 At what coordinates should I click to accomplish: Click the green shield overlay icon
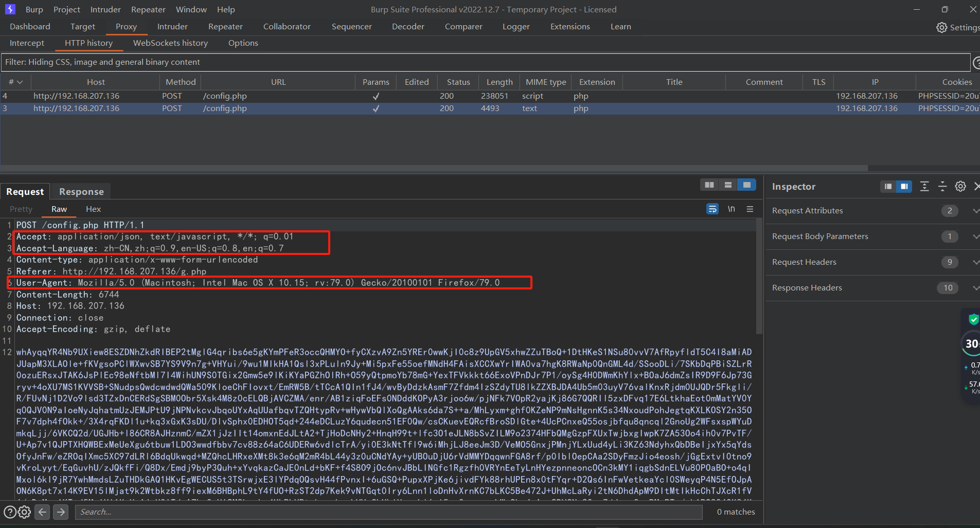point(973,319)
